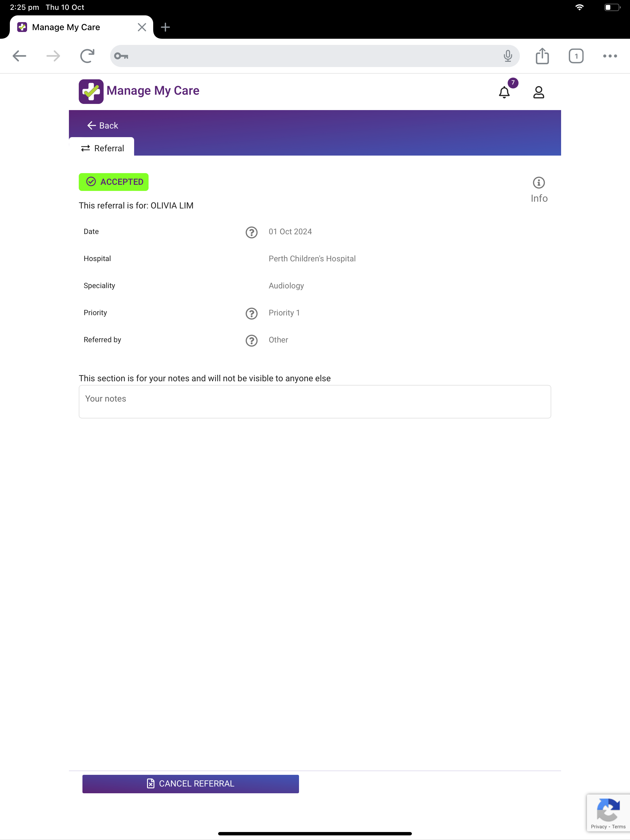Open the notifications bell
This screenshot has width=630, height=840.
[x=504, y=92]
